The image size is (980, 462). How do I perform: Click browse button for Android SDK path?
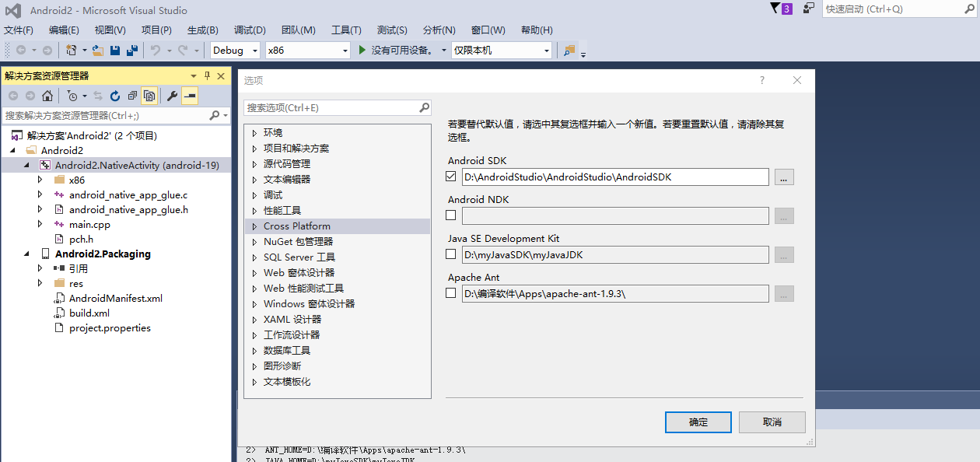[784, 177]
